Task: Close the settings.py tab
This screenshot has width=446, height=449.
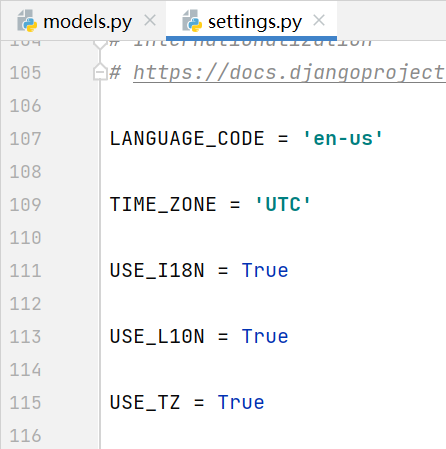Action: [x=319, y=21]
